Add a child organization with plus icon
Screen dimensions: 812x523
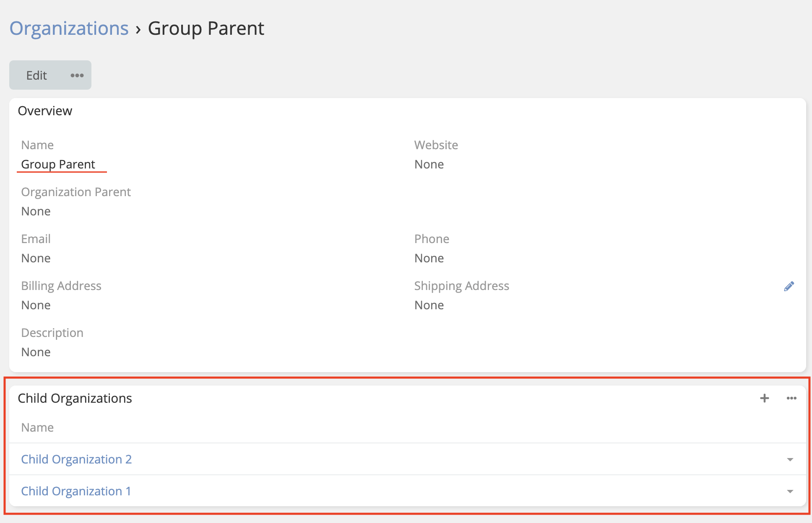pyautogui.click(x=764, y=398)
